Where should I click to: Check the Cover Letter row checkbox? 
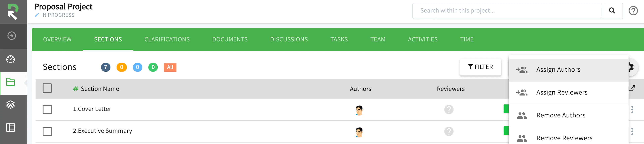(x=47, y=109)
